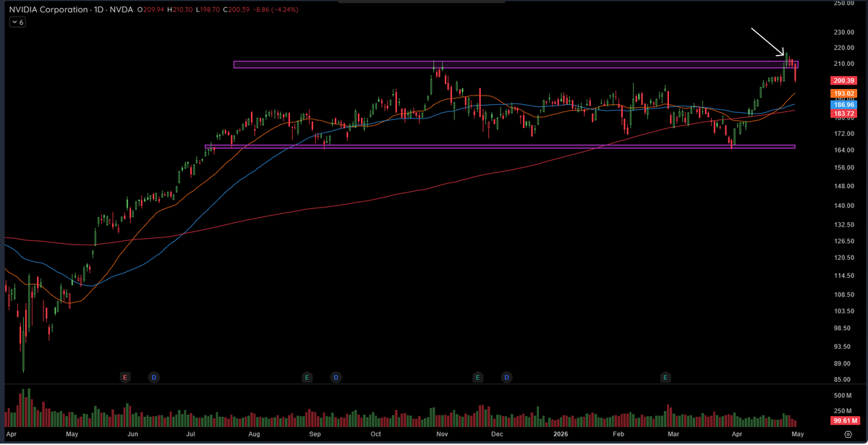Open the dividend D marker in early September
Image resolution: width=868 pixels, height=445 pixels.
(336, 377)
